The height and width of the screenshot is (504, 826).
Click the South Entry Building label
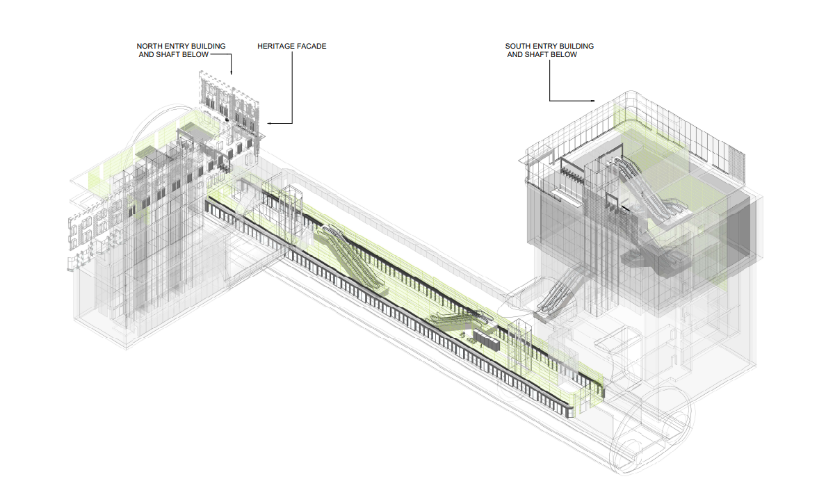click(x=549, y=51)
